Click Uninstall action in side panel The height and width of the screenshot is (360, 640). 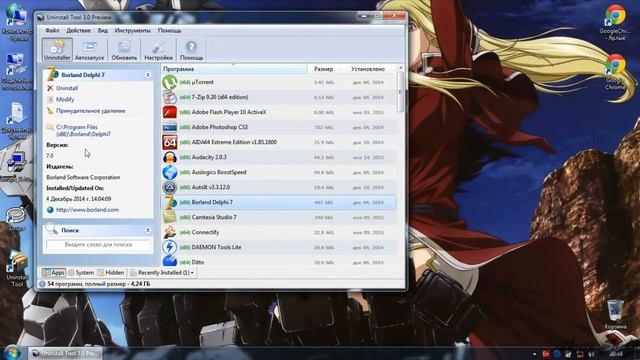click(67, 88)
